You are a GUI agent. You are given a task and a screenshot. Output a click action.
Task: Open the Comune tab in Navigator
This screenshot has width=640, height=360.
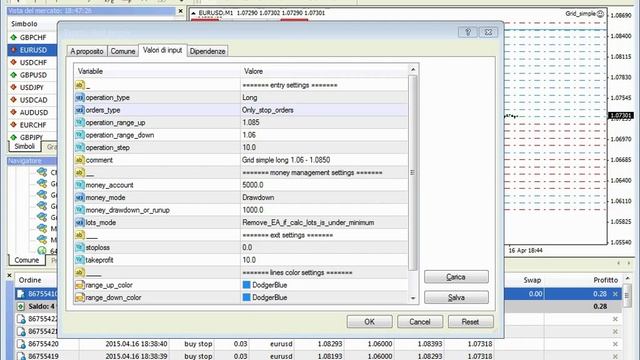pyautogui.click(x=27, y=260)
